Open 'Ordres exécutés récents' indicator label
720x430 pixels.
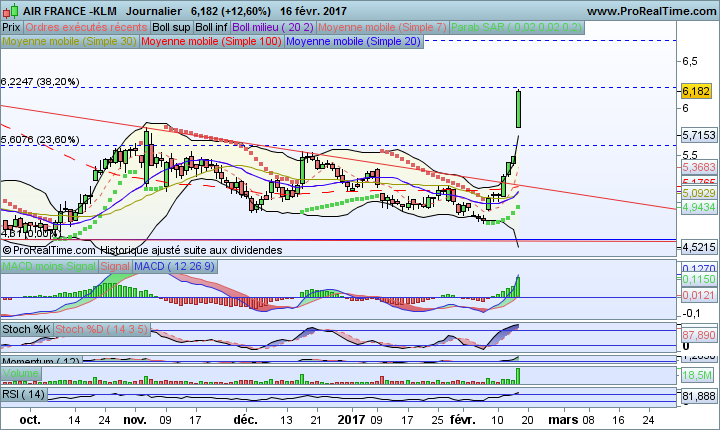[86, 28]
